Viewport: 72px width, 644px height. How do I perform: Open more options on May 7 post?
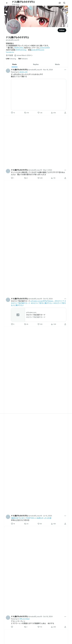[65, 170]
